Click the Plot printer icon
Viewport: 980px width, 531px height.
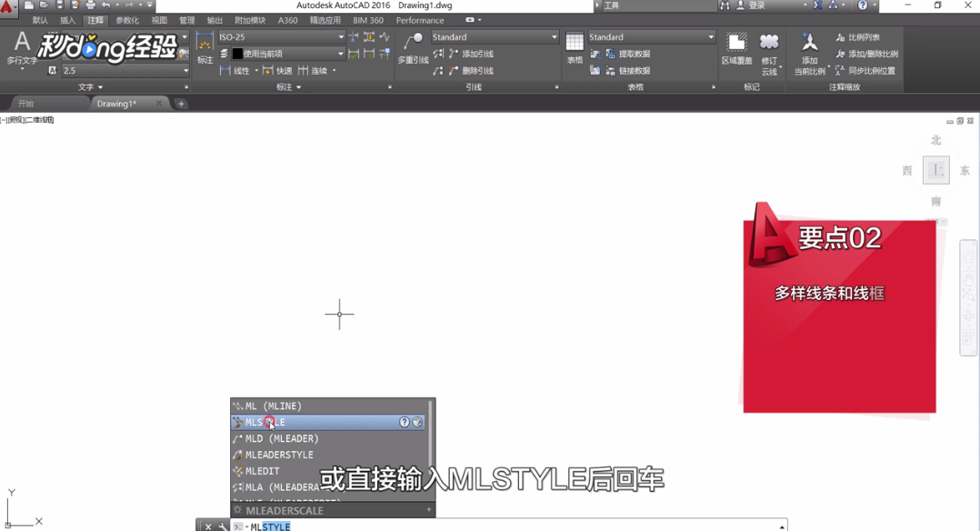click(91, 5)
